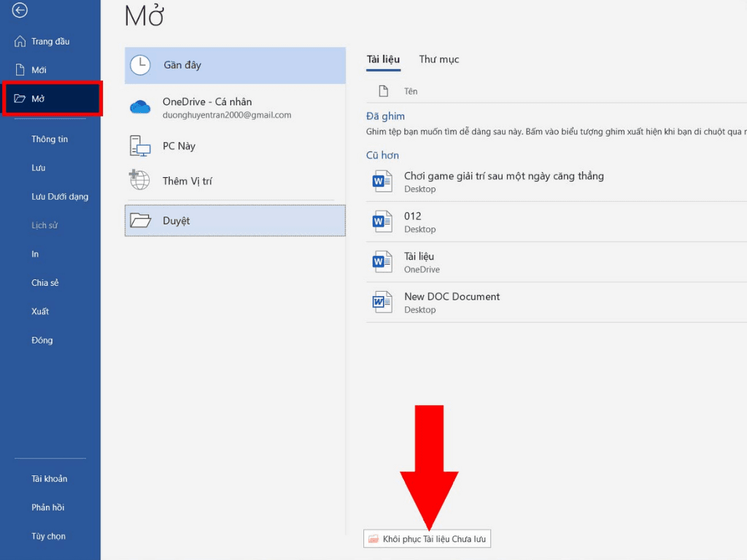Click the OneDrive cloud icon
The width and height of the screenshot is (747, 560).
pyautogui.click(x=140, y=107)
